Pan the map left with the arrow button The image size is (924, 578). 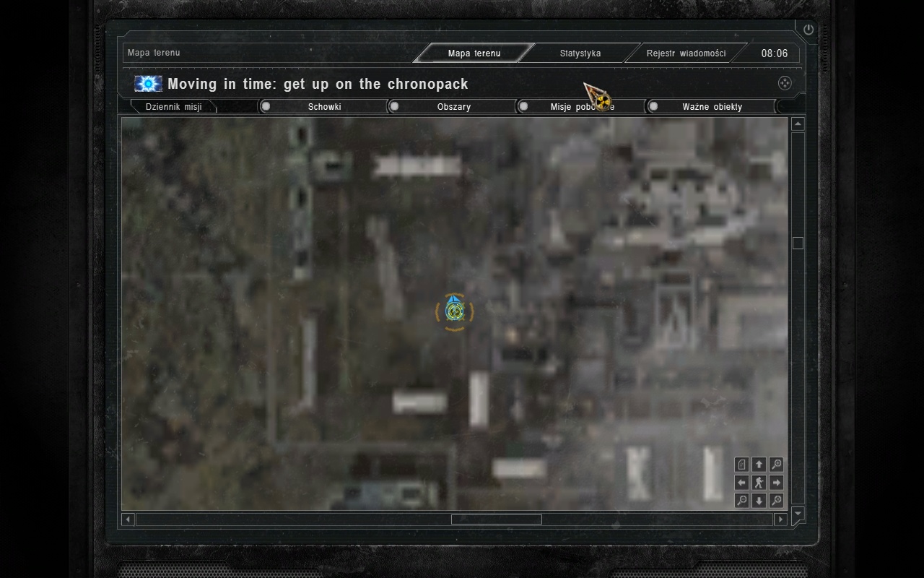(741, 483)
